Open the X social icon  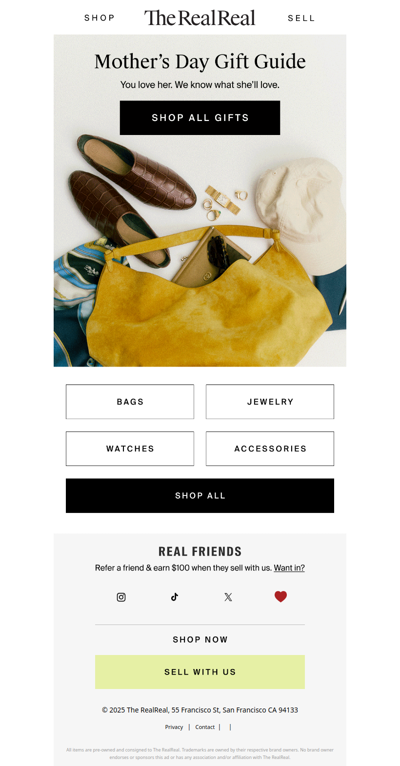[x=228, y=597]
